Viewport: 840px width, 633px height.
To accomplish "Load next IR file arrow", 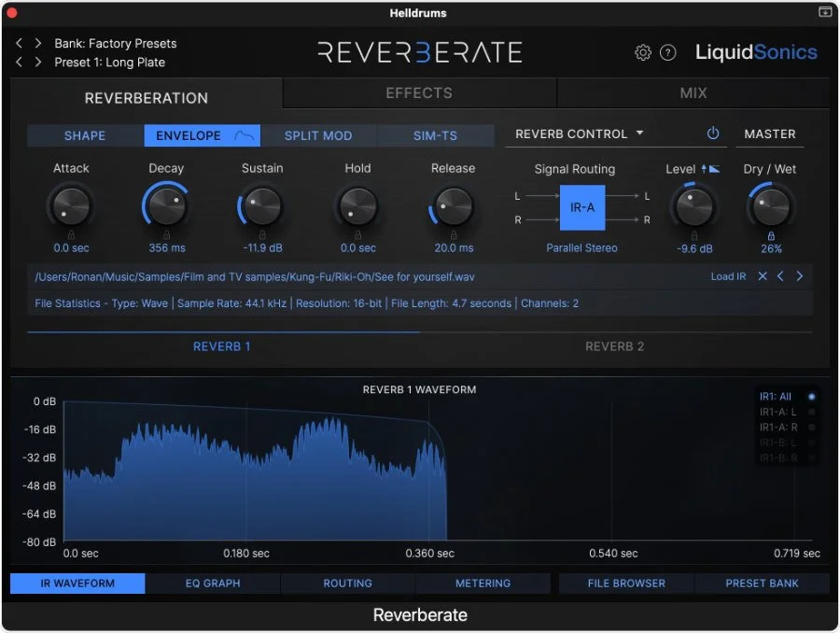I will (x=799, y=276).
